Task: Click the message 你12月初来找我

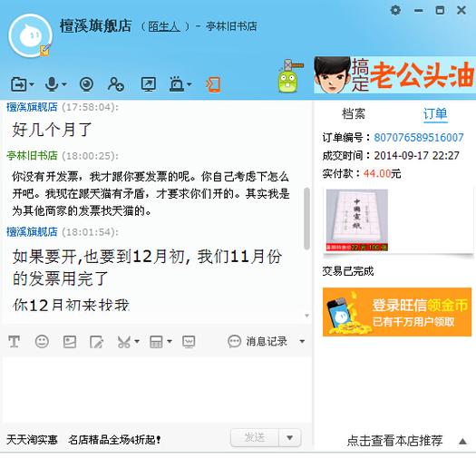Action: pos(71,305)
